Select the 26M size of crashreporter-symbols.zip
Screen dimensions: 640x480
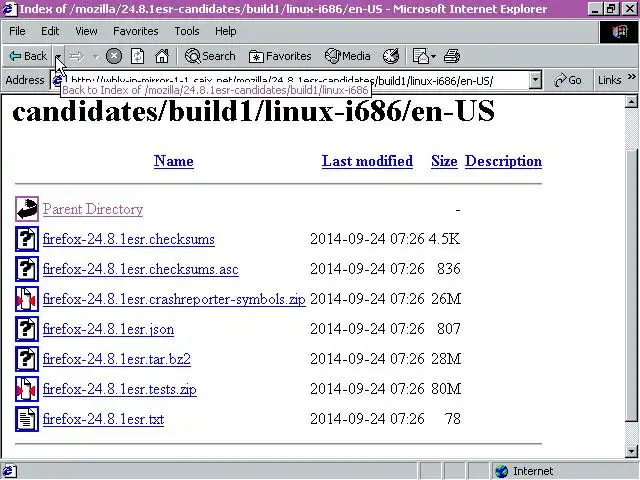tap(446, 299)
